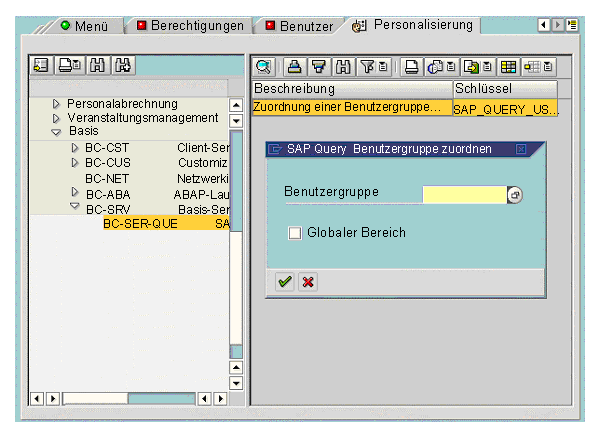Viewport: 600px width, 440px height.
Task: Click the Client-Ser text next to BC-CST
Action: coord(203,148)
